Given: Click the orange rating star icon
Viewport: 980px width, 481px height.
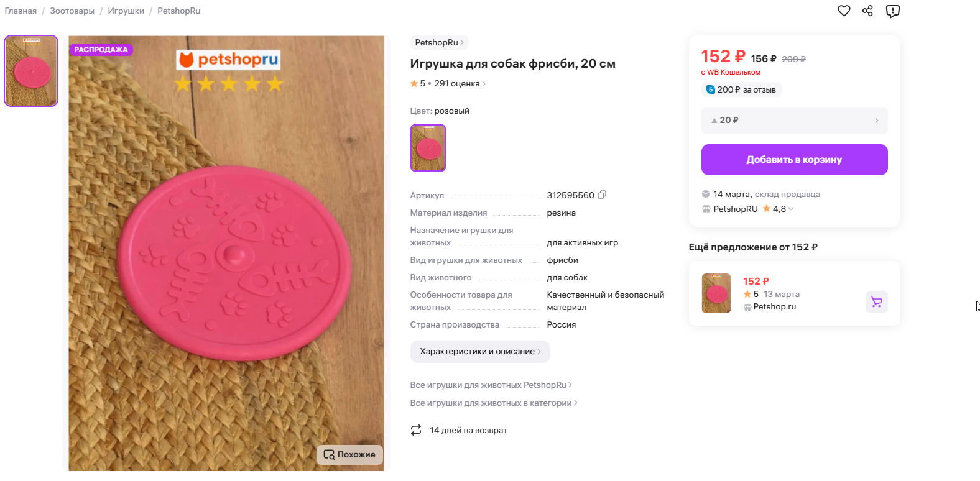Looking at the screenshot, I should (414, 83).
